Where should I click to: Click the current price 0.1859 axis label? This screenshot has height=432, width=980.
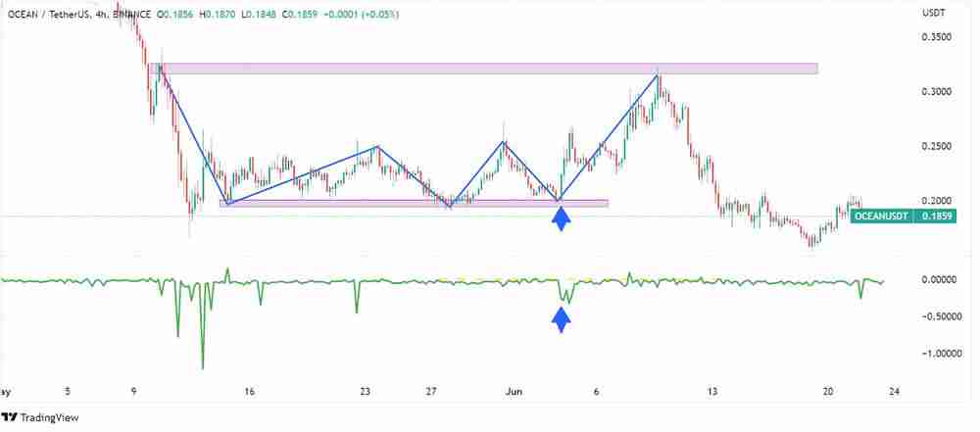point(936,215)
